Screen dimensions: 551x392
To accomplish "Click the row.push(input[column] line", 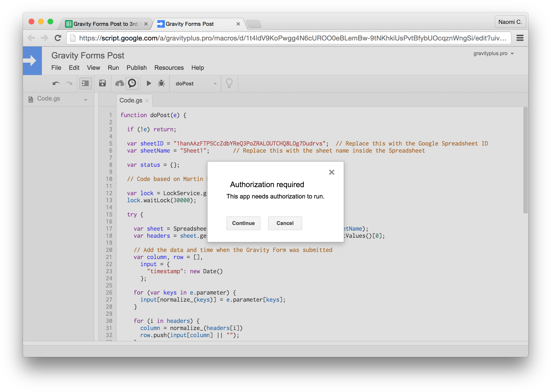I will 190,335.
